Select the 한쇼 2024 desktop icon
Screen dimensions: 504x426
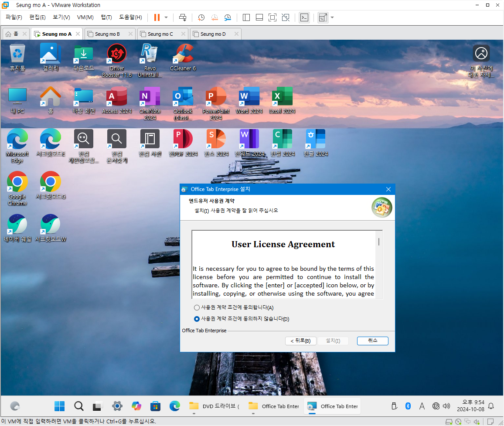tap(216, 143)
